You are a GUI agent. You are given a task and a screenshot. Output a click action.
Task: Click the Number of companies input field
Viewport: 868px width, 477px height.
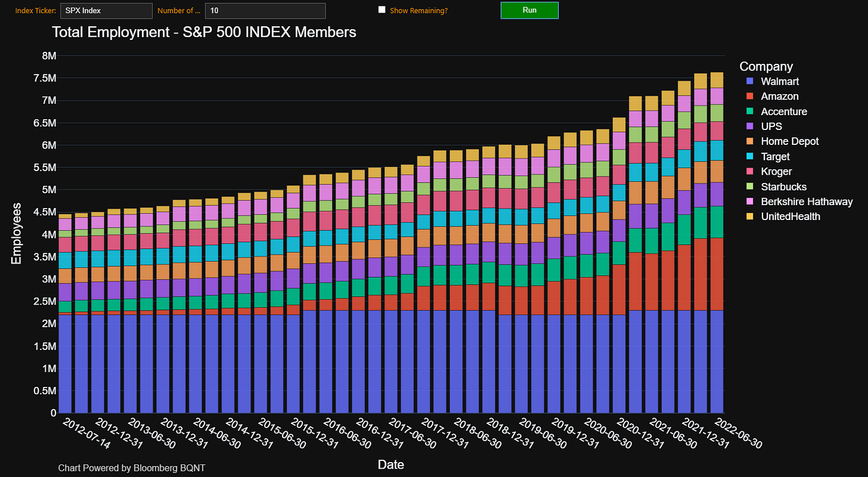(265, 11)
